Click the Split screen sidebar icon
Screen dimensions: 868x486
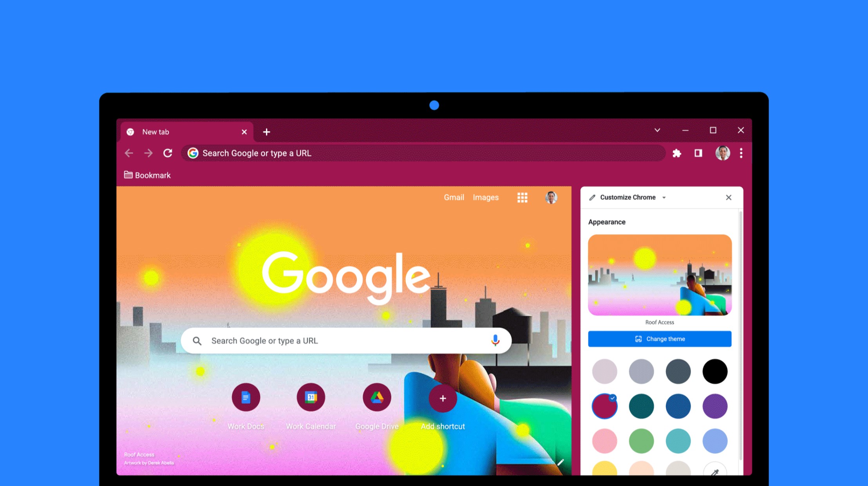pos(698,153)
